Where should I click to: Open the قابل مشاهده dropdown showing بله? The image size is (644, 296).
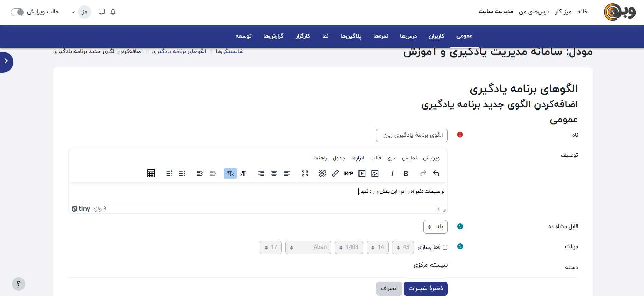click(x=435, y=227)
